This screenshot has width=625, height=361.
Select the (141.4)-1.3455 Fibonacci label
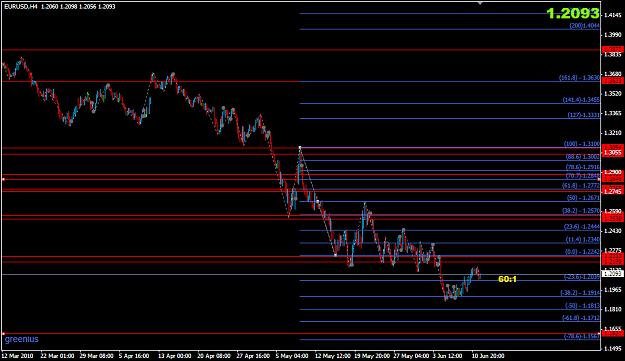(581, 100)
